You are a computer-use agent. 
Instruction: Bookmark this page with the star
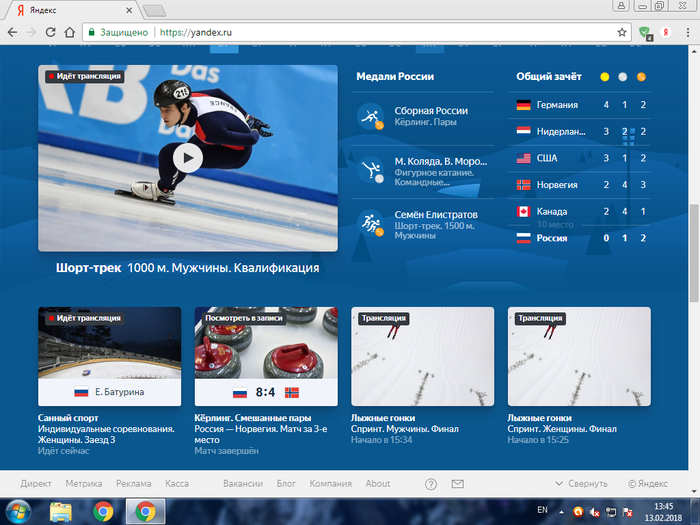622,32
